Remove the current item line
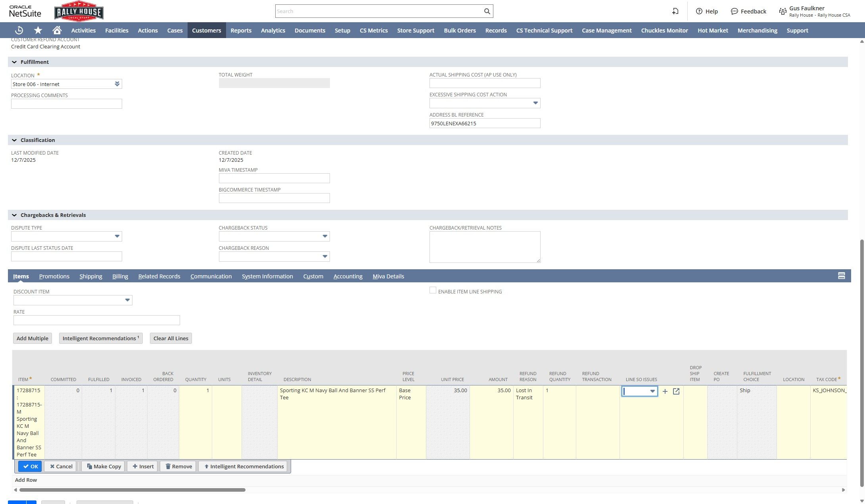865x504 pixels. (x=178, y=466)
